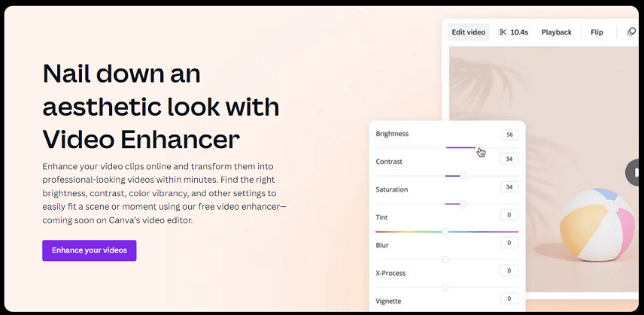Click the Tint value input box

click(509, 214)
